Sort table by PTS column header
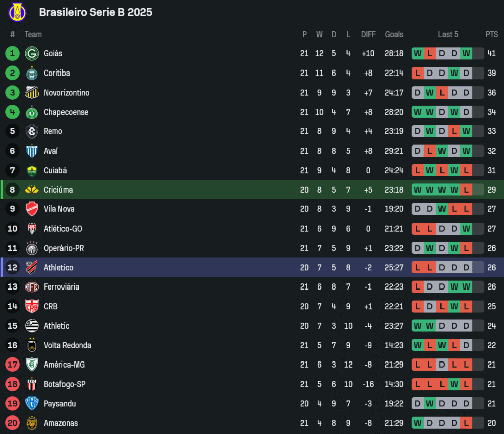 tap(491, 34)
